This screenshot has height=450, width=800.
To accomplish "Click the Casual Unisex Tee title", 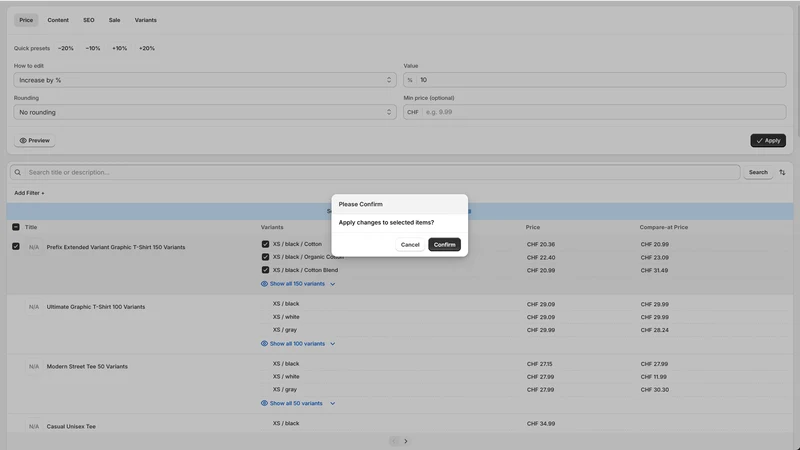I will (x=71, y=427).
